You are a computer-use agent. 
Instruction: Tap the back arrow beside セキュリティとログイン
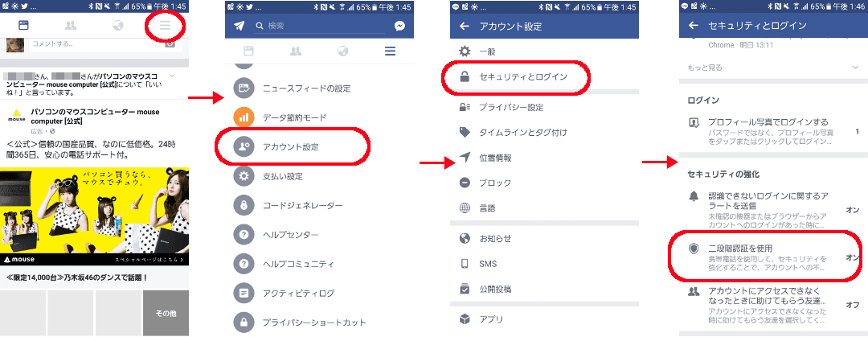coord(693,26)
